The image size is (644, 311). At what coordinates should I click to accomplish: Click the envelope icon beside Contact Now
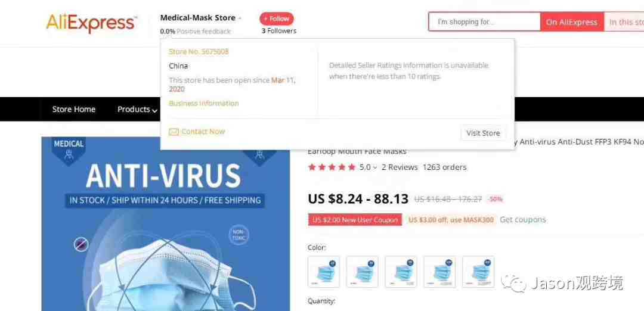[x=174, y=132]
